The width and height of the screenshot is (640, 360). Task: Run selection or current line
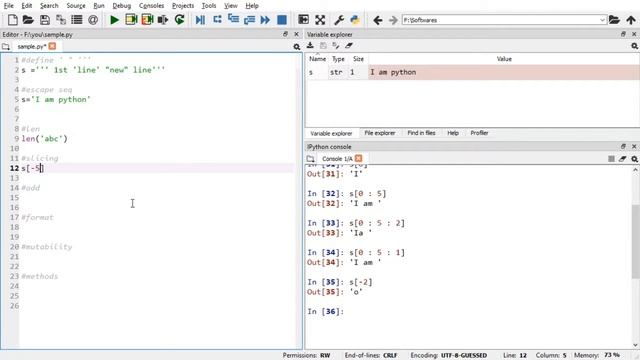(163, 20)
